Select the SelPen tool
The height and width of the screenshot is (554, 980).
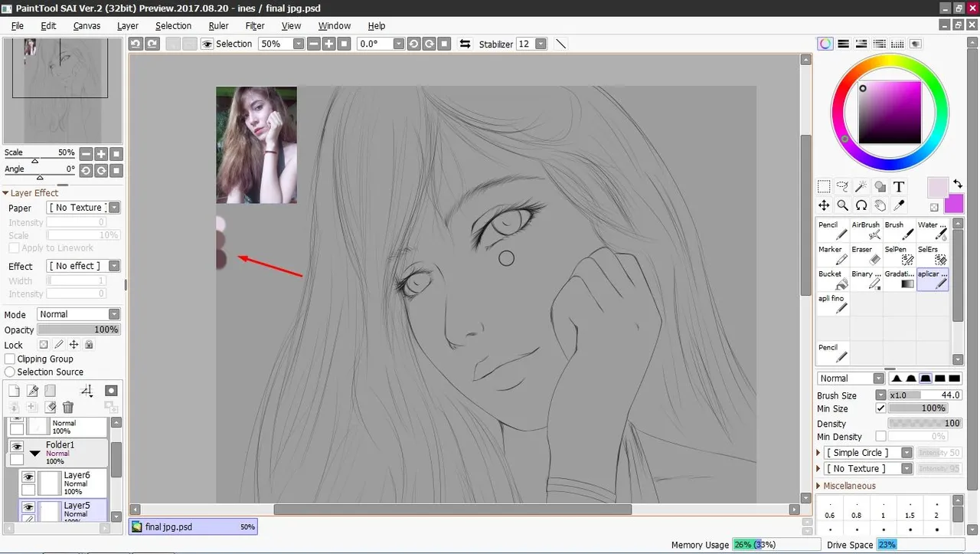900,254
